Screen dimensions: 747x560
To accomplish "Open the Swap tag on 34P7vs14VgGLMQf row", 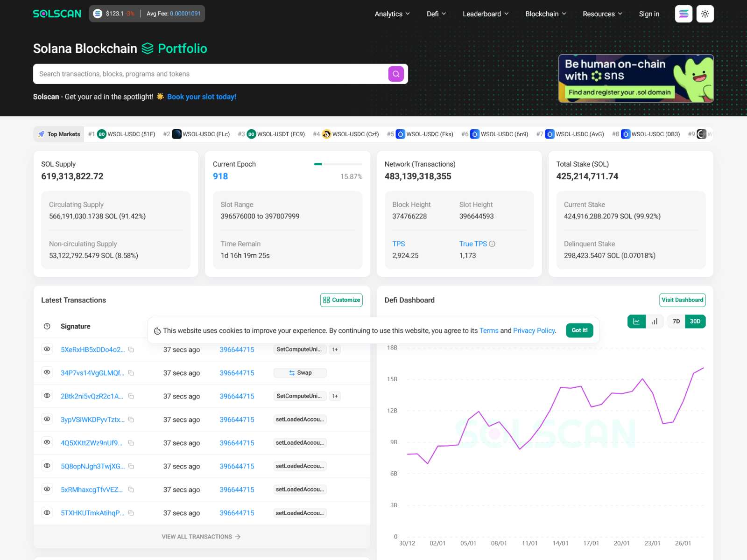I will coord(300,373).
